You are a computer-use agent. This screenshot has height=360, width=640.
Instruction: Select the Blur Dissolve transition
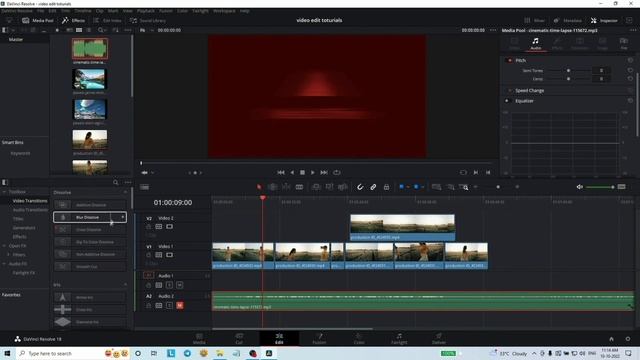90,217
